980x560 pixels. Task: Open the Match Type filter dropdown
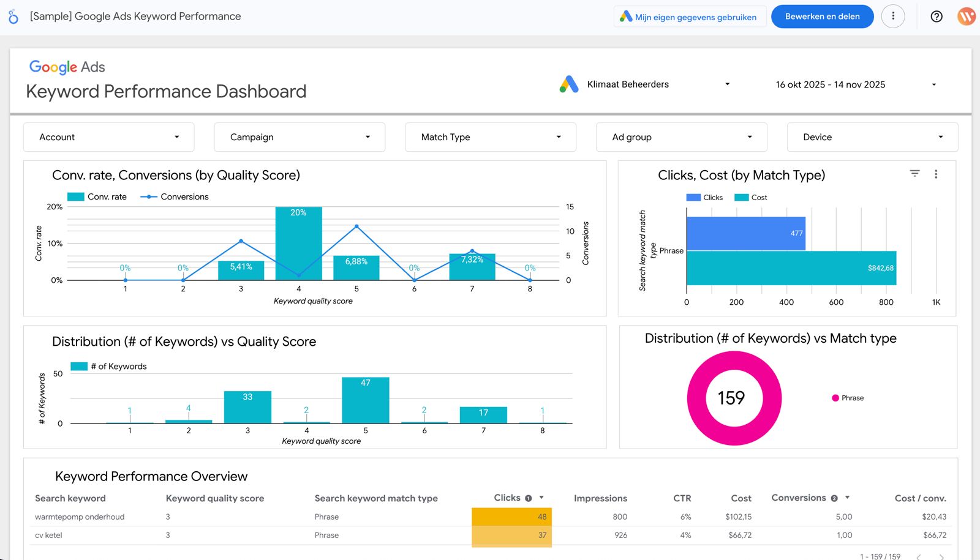[x=491, y=137]
